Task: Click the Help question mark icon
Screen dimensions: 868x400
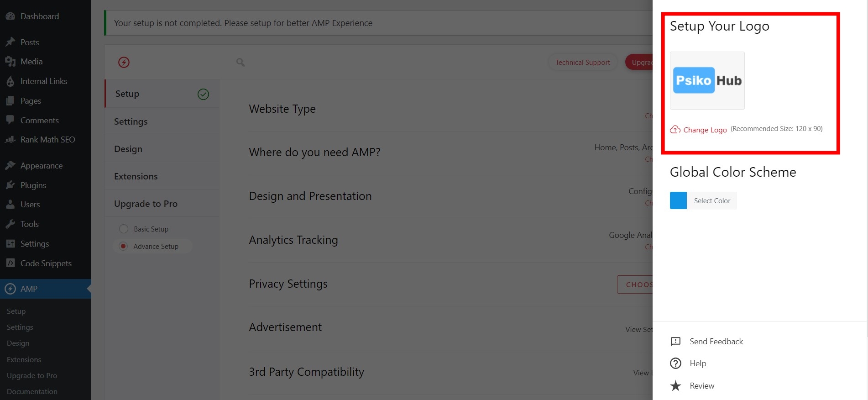Action: pos(675,363)
